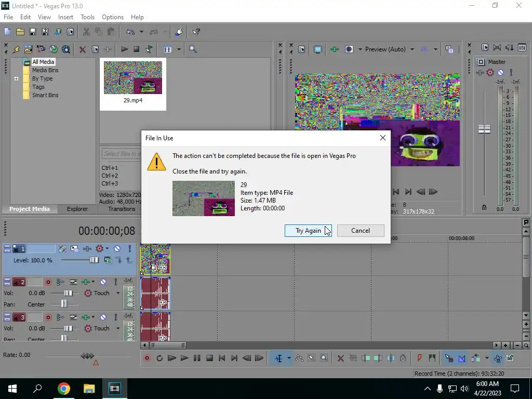Screen dimensions: 532x399
Task: Mute audio track 3
Action: [103, 317]
